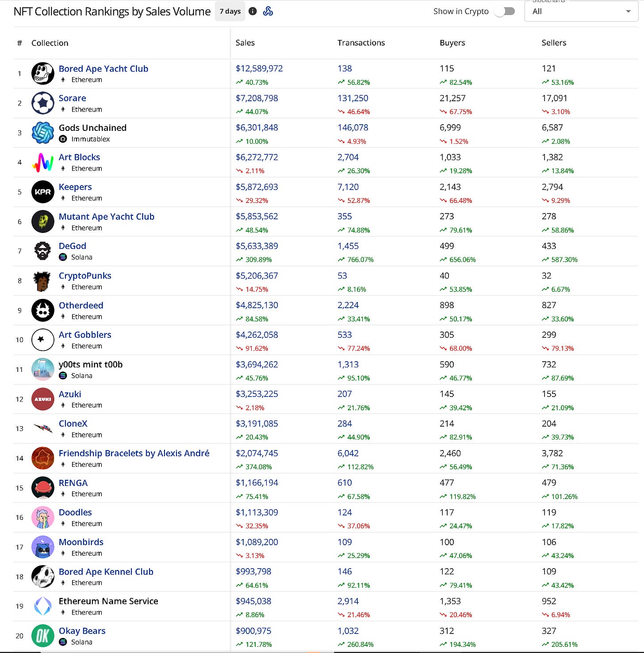The height and width of the screenshot is (653, 644).
Task: Open Friendship Bracelets by Alexis André link
Action: click(134, 453)
